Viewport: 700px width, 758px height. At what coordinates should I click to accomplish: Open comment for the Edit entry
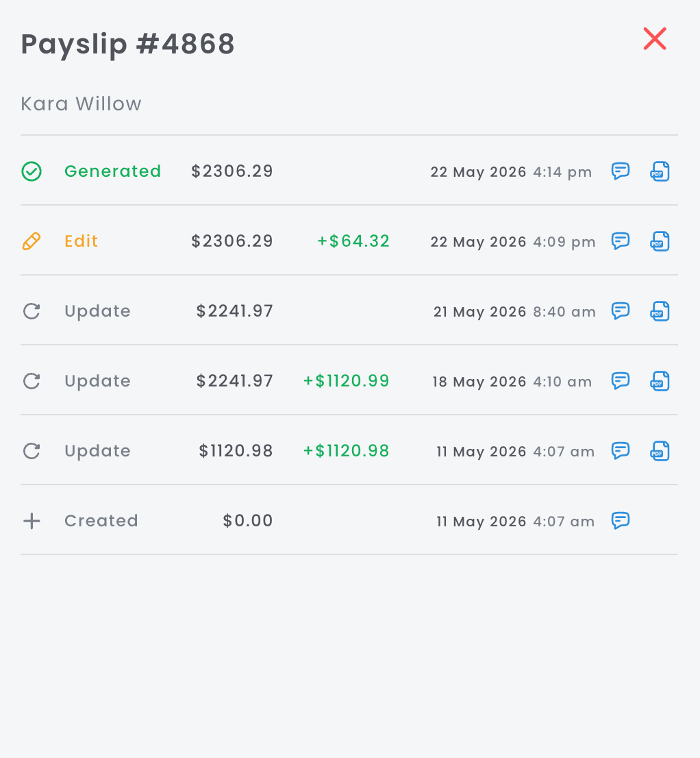pyautogui.click(x=621, y=241)
